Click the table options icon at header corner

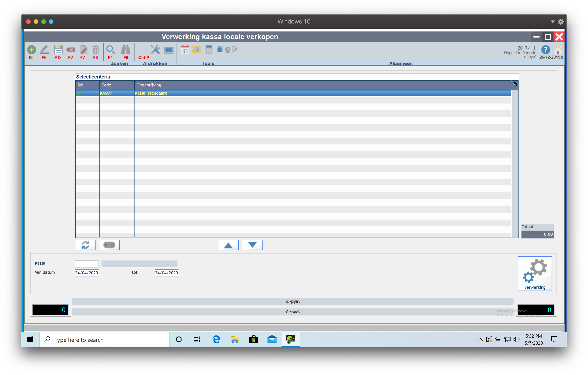[515, 85]
